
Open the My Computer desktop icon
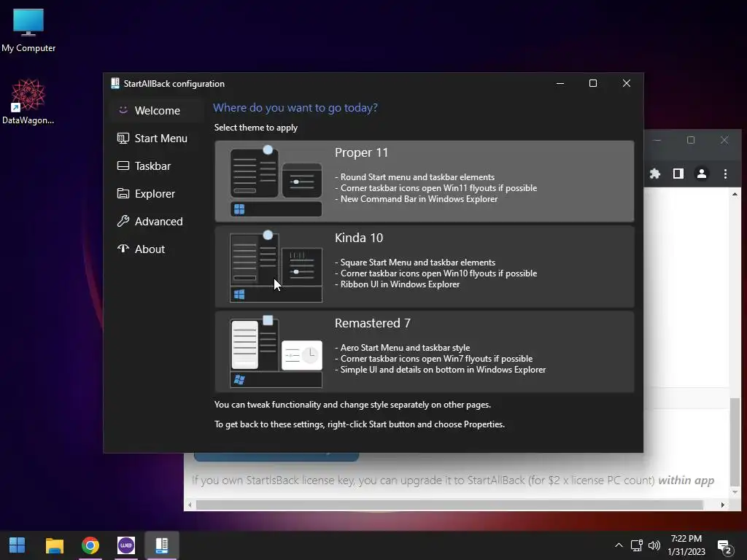28,31
